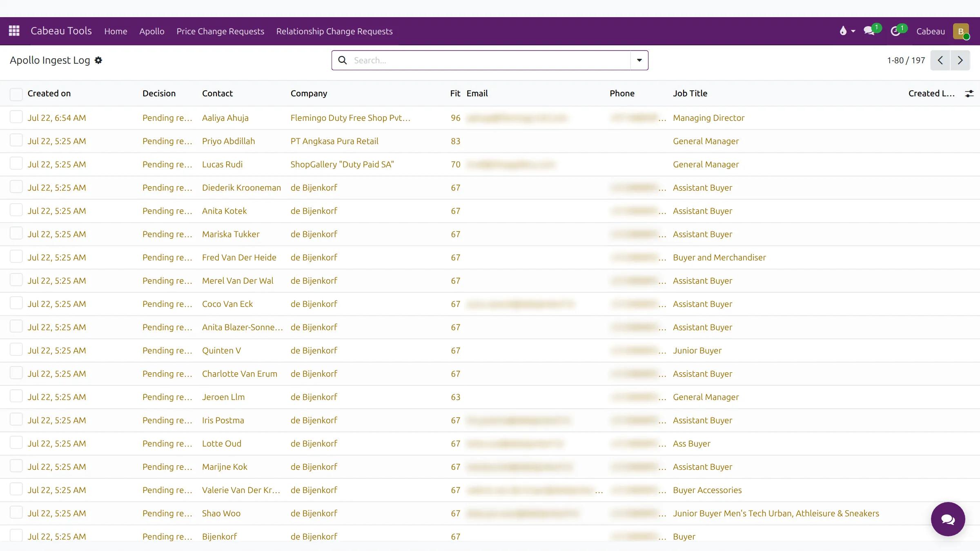Viewport: 980px width, 551px height.
Task: Open the Home menu
Action: point(116,31)
